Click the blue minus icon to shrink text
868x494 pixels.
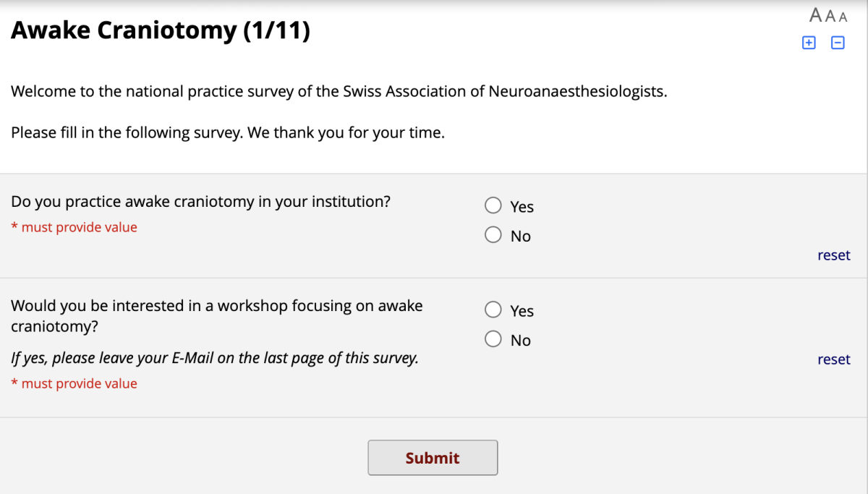[x=838, y=43]
